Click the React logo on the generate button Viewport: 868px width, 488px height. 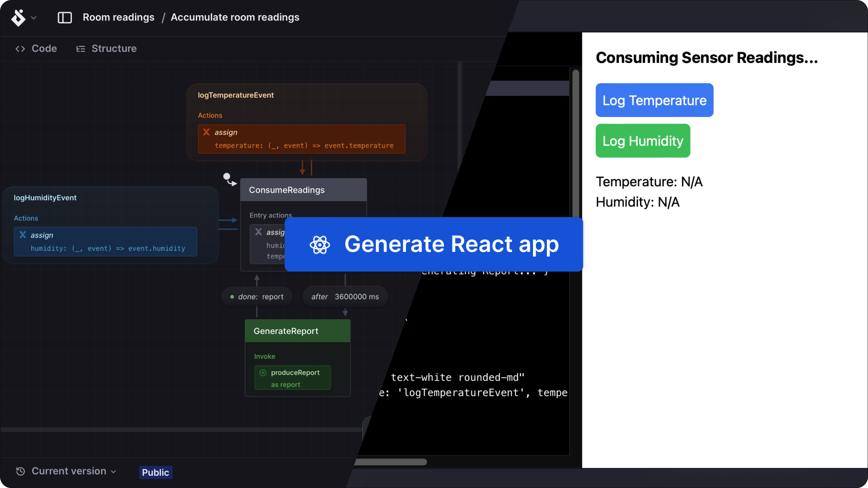pos(320,244)
